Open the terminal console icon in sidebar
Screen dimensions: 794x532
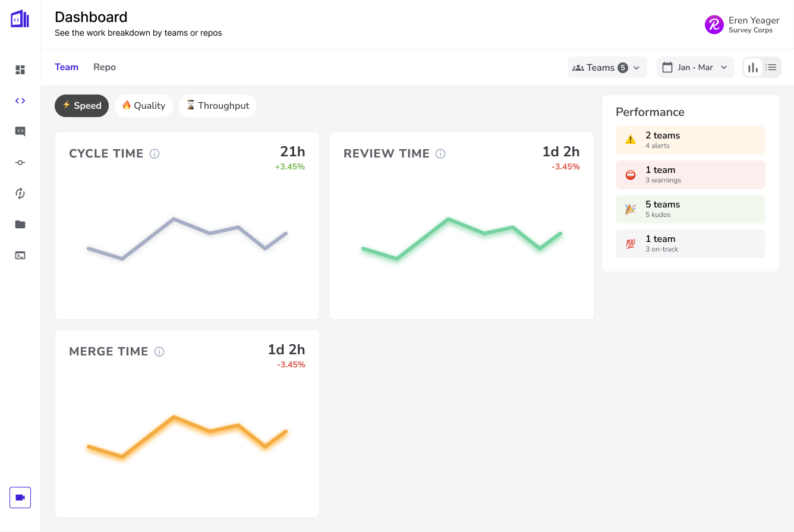(x=20, y=256)
